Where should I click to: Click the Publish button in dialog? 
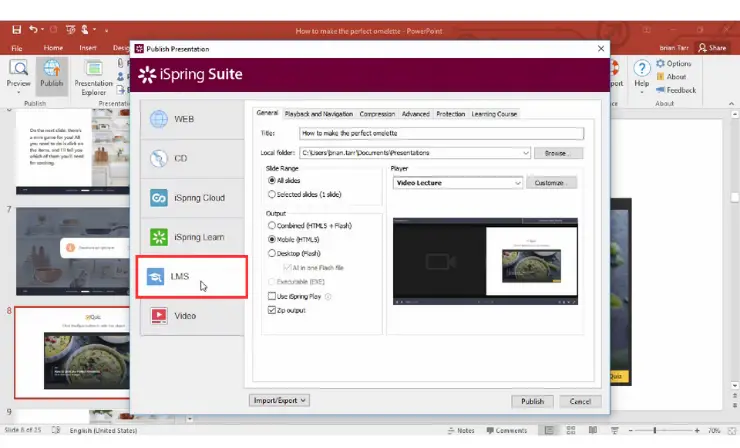[532, 401]
